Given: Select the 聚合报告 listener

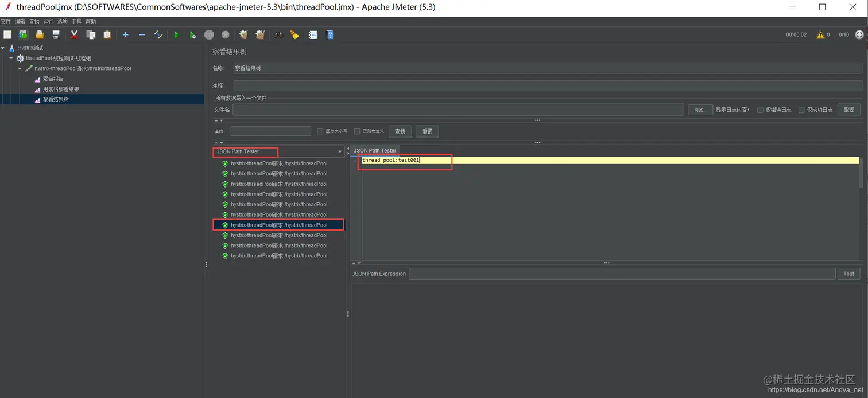Looking at the screenshot, I should click(53, 79).
